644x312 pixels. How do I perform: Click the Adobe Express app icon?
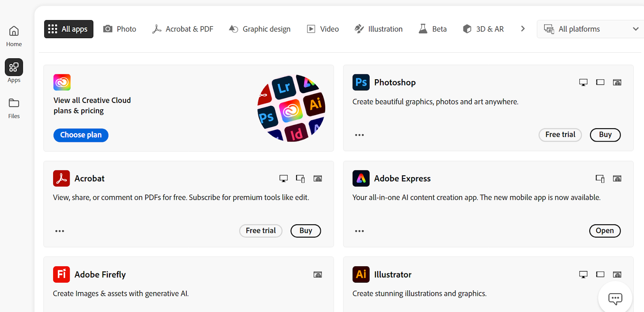[x=361, y=179]
